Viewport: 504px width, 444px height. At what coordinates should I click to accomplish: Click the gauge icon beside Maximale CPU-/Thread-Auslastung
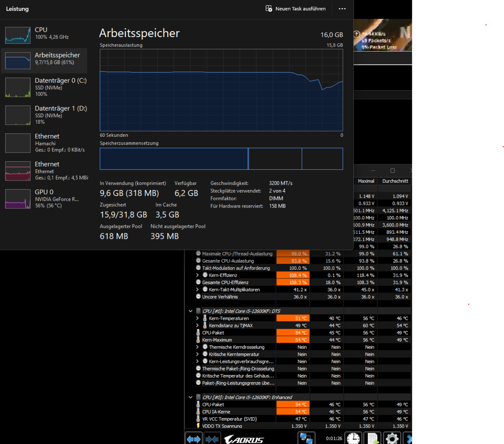[198, 254]
